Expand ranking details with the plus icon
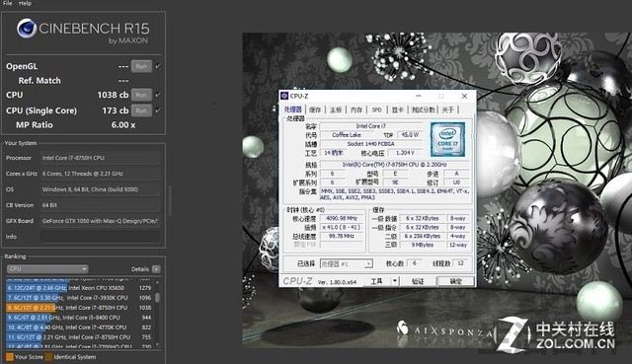Image resolution: width=632 pixels, height=364 pixels. 156,269
